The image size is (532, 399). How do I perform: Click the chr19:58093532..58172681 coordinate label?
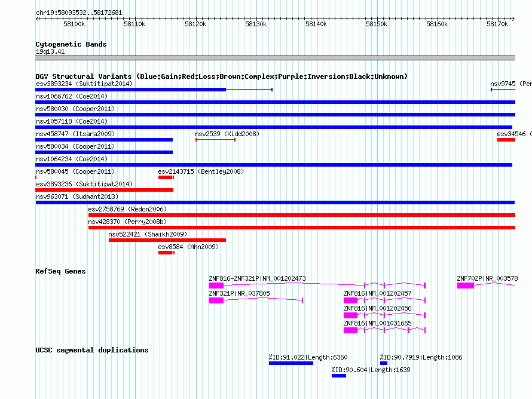[x=79, y=13]
